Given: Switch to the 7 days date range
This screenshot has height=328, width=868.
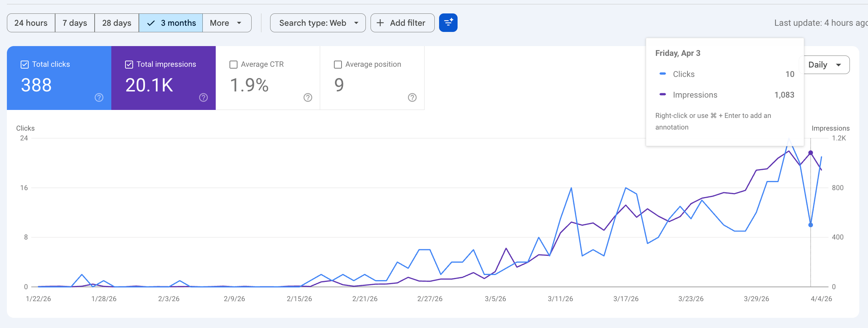Looking at the screenshot, I should [x=74, y=22].
